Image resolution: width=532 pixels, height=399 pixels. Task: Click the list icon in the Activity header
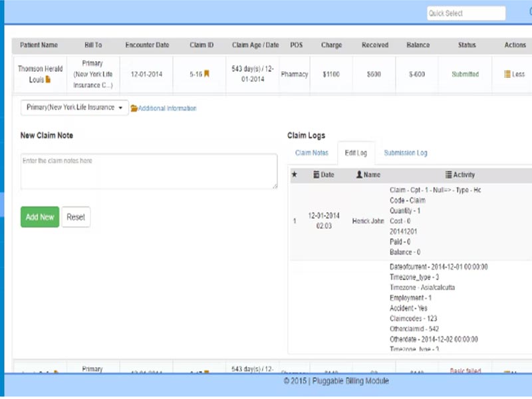point(448,174)
